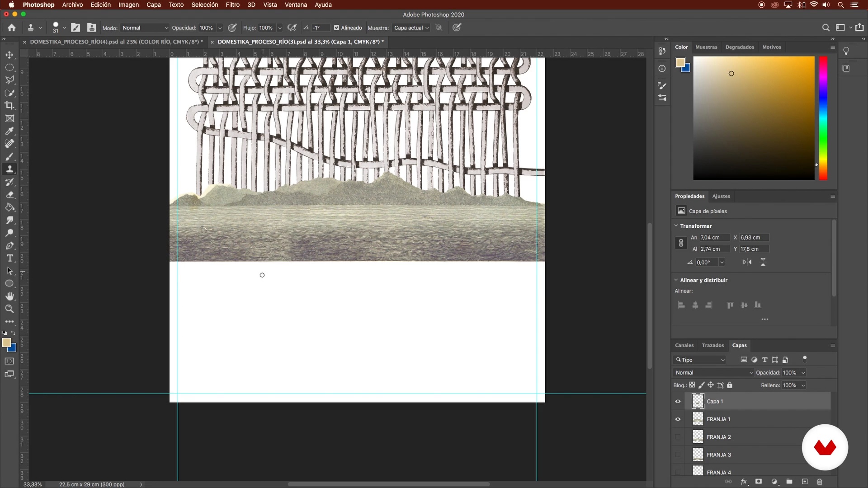Click inside the color picker field

[754, 118]
